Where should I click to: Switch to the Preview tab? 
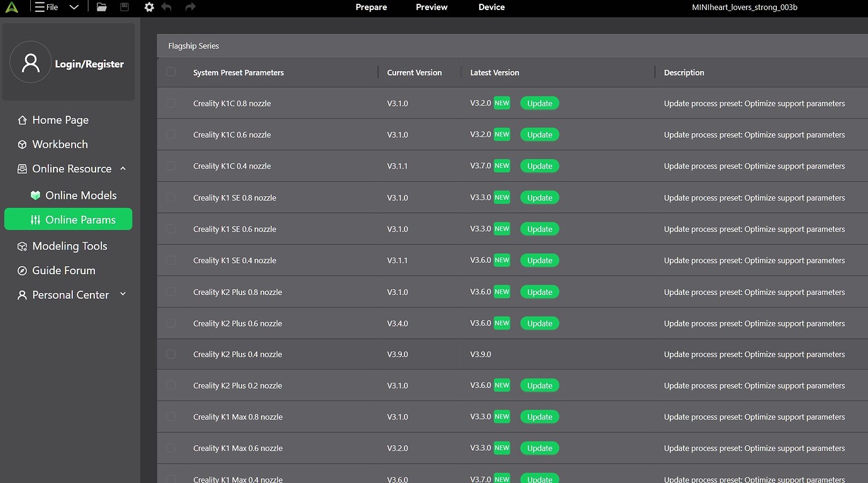431,8
